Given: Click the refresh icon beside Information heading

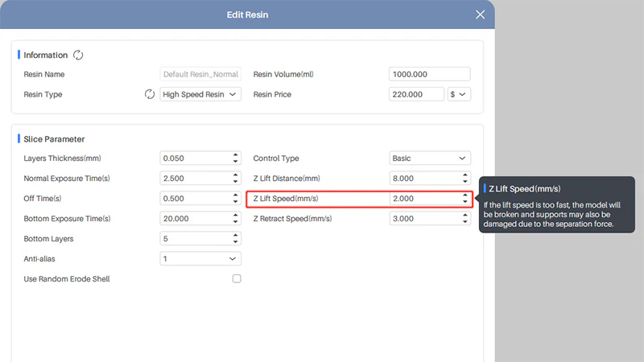Looking at the screenshot, I should click(78, 56).
